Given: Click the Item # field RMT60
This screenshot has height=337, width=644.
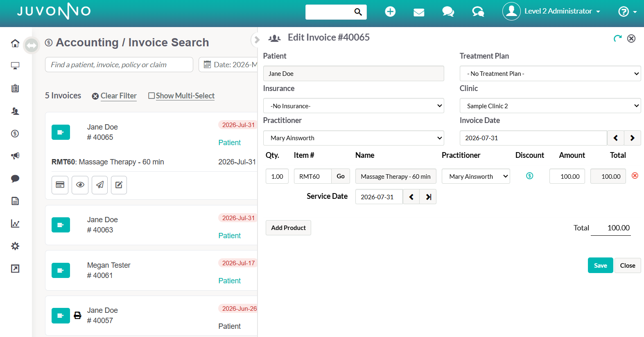Looking at the screenshot, I should (x=313, y=176).
